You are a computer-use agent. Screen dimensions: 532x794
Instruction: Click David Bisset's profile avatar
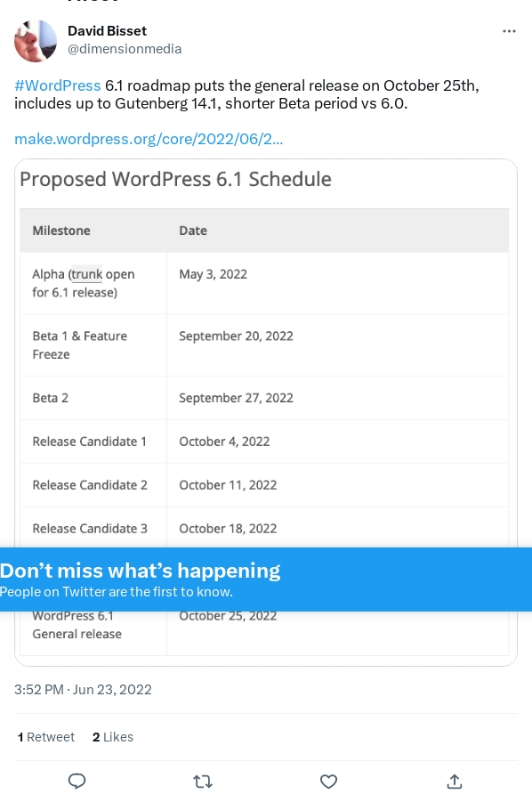(36, 41)
